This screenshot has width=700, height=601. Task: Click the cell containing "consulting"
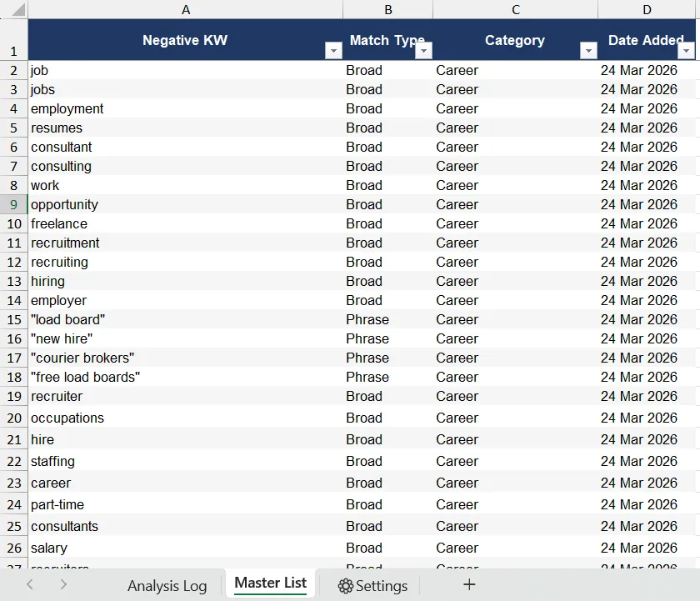[186, 166]
